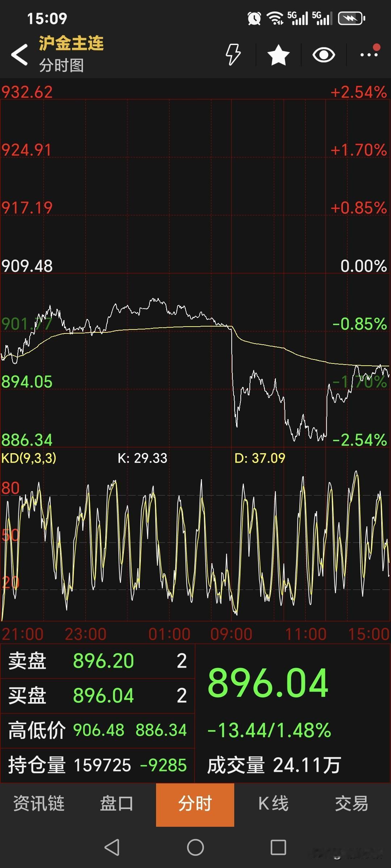
Task: Tap the 894.05 price axis label
Action: (27, 382)
